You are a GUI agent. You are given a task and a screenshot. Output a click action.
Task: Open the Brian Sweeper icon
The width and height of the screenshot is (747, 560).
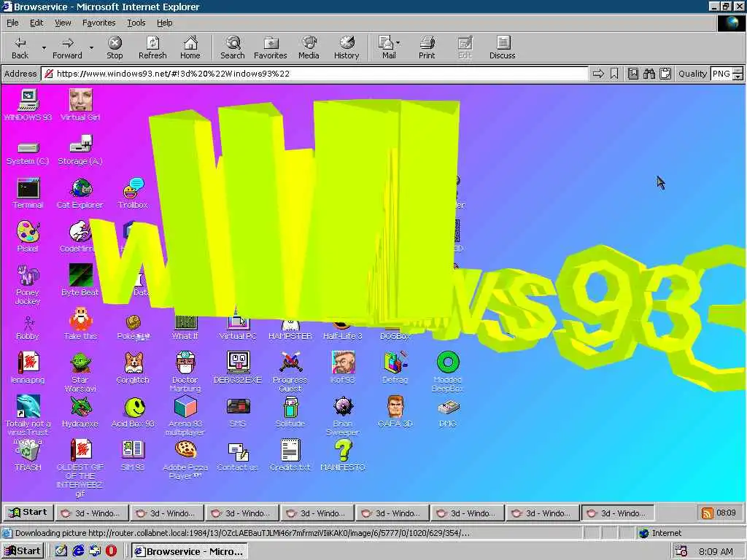click(343, 416)
